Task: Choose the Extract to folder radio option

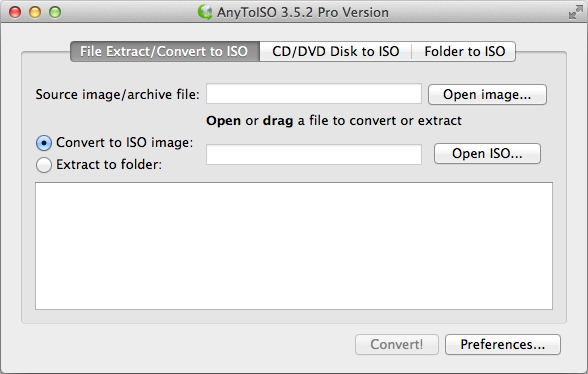Action: [x=44, y=165]
